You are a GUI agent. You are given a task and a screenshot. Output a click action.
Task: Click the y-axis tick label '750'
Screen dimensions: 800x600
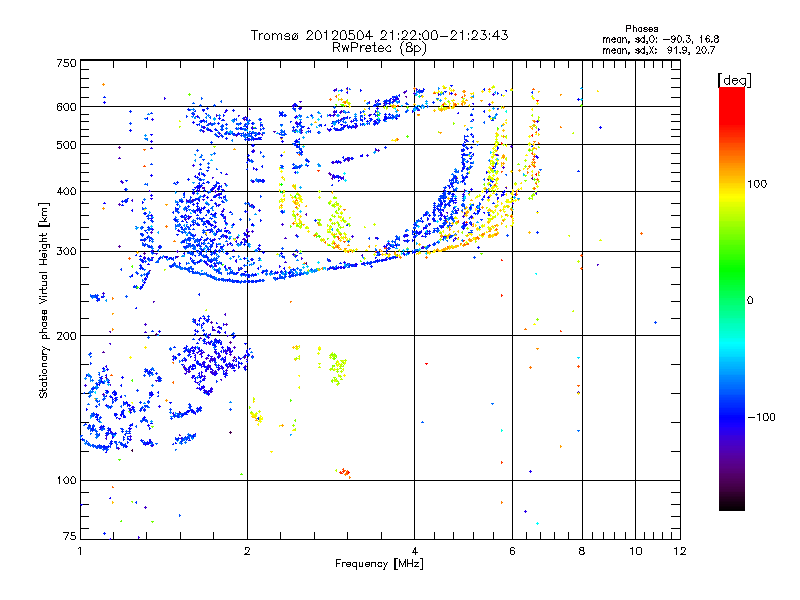(x=67, y=63)
